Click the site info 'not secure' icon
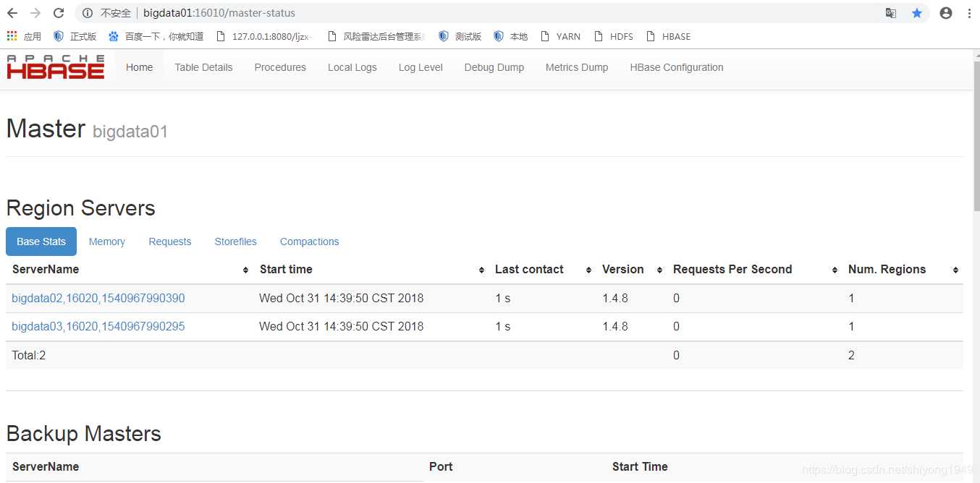 pos(88,13)
